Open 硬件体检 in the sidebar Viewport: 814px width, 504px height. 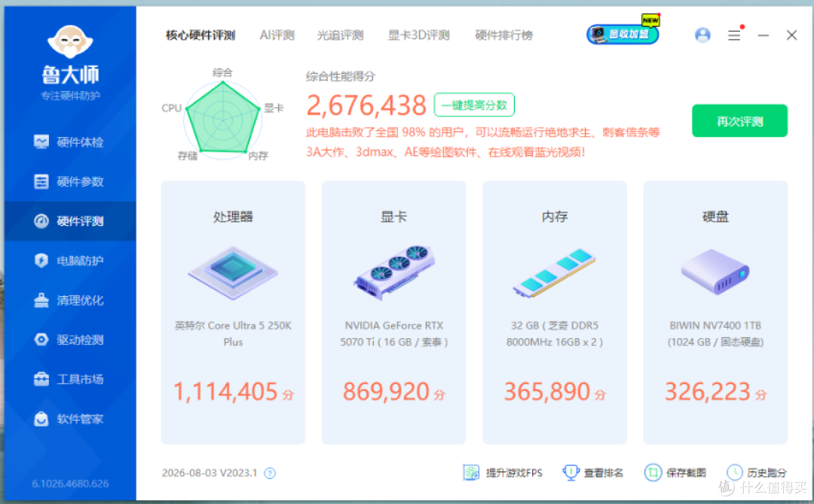pos(70,142)
